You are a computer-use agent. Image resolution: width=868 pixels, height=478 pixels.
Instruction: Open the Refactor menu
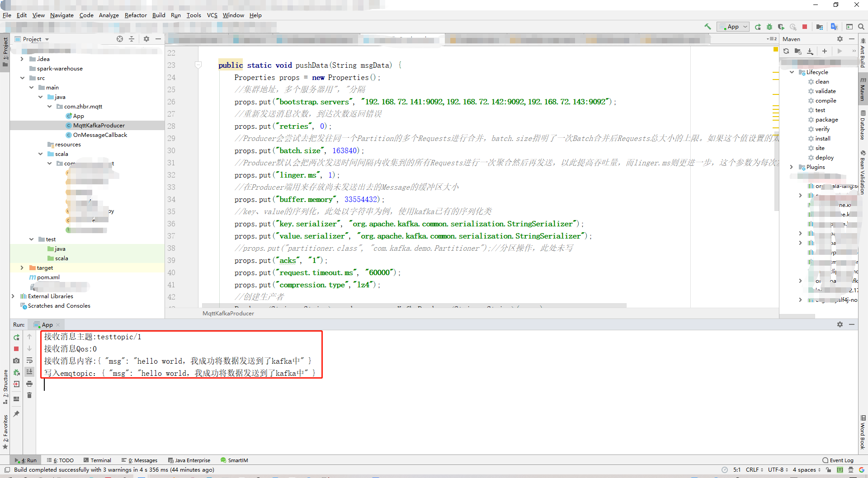pos(136,15)
